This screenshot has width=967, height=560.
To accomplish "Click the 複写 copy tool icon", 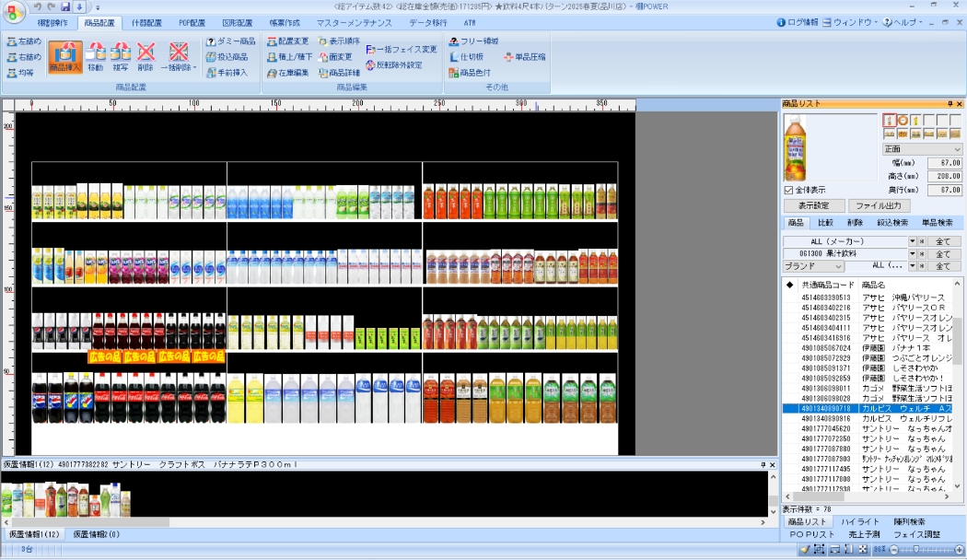I will (x=121, y=57).
